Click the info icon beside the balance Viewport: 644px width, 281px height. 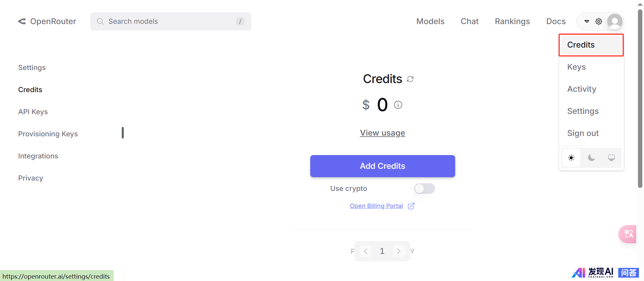(x=398, y=105)
